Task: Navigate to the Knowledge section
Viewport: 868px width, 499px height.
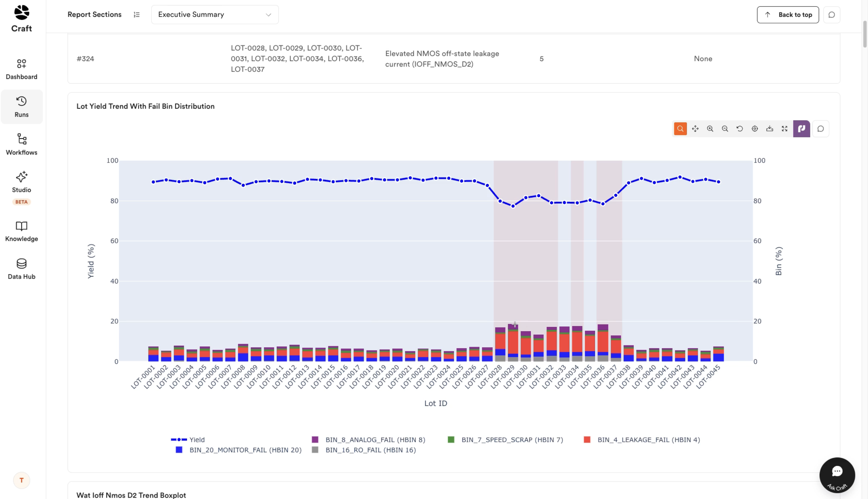Action: 22,231
